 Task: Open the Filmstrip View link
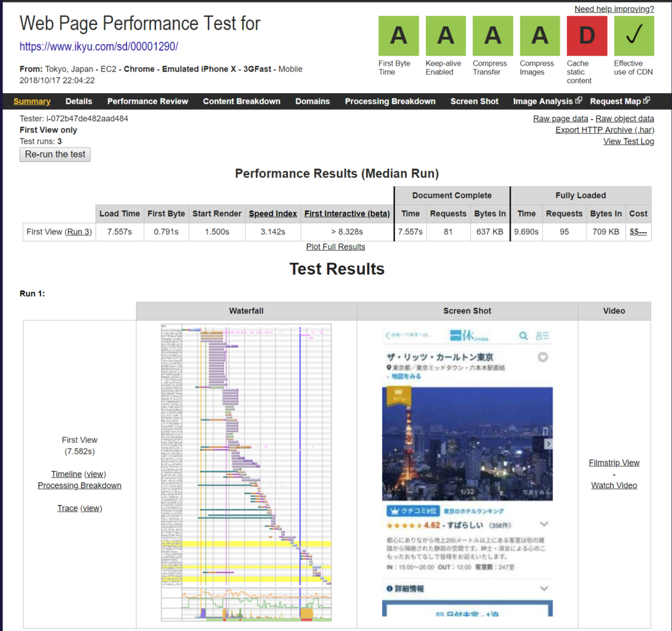point(614,462)
